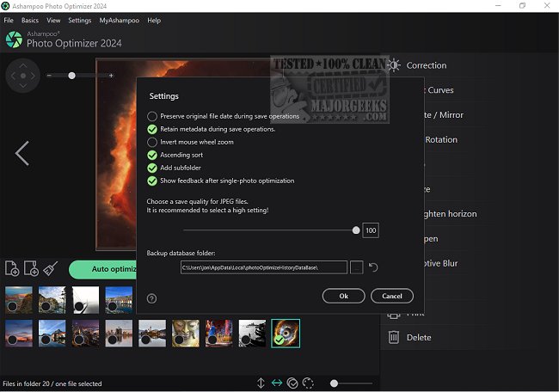The height and width of the screenshot is (392, 559).
Task: Click the Color Correction sun icon
Action: pyautogui.click(x=394, y=65)
